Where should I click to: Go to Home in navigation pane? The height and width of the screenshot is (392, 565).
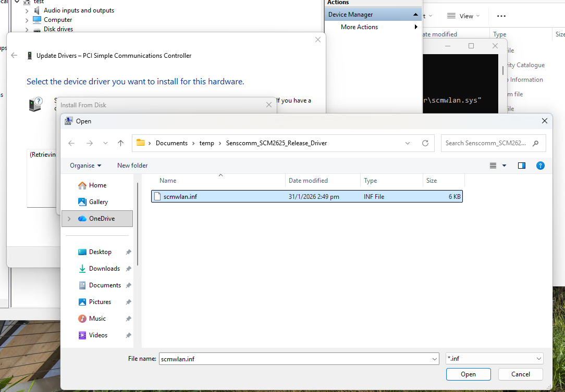coord(97,185)
